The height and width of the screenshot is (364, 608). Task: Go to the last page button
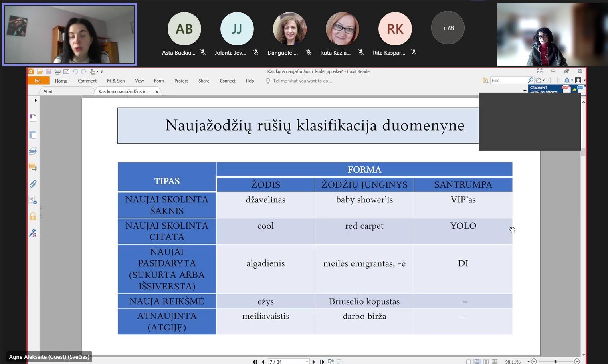click(322, 362)
